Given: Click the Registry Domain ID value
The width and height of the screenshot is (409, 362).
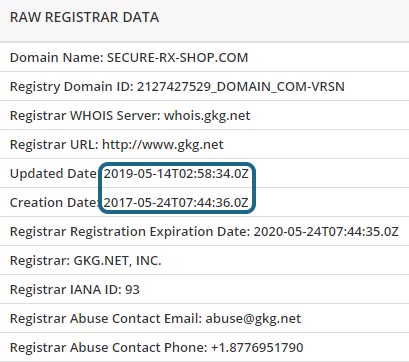Looking at the screenshot, I should point(241,87).
